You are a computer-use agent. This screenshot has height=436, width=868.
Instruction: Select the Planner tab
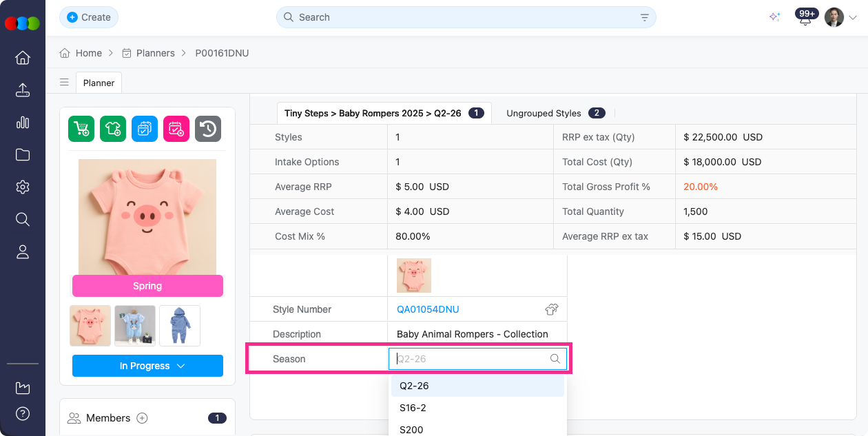coord(99,83)
